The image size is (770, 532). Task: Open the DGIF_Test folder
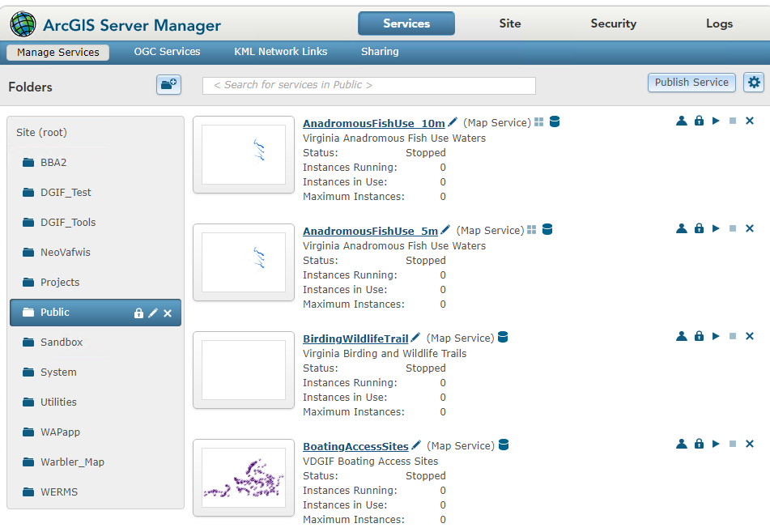pyautogui.click(x=57, y=193)
